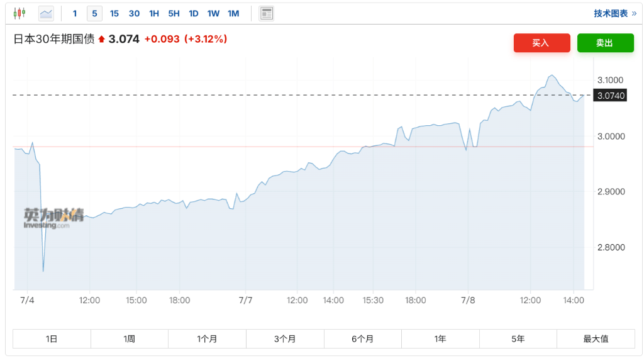Choose the 1D interval
The width and height of the screenshot is (644, 358).
pos(194,13)
